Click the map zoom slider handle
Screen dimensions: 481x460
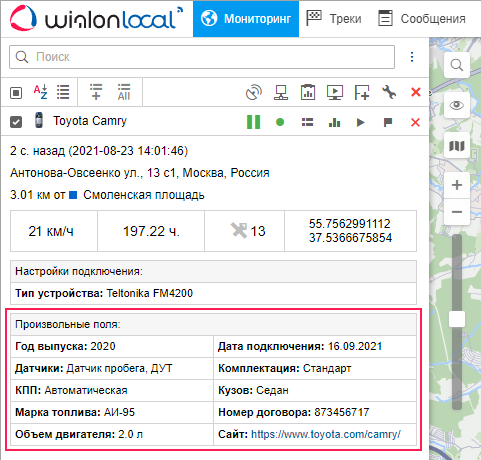point(457,319)
